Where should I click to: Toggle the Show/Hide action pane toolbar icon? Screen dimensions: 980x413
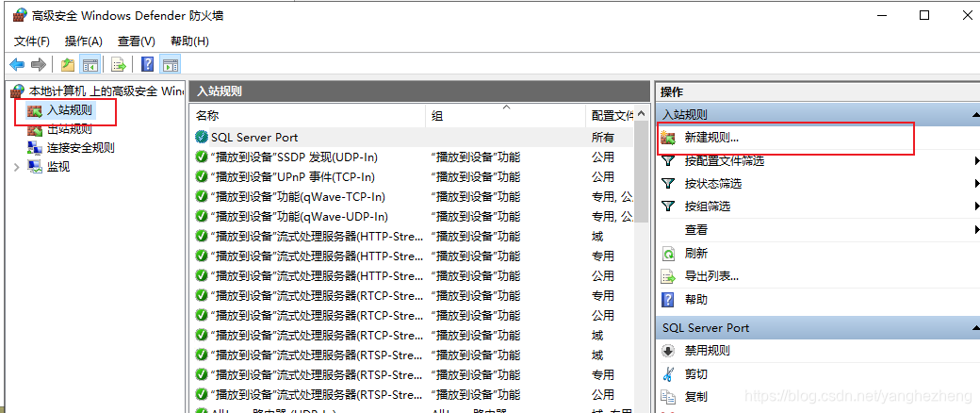click(x=170, y=64)
